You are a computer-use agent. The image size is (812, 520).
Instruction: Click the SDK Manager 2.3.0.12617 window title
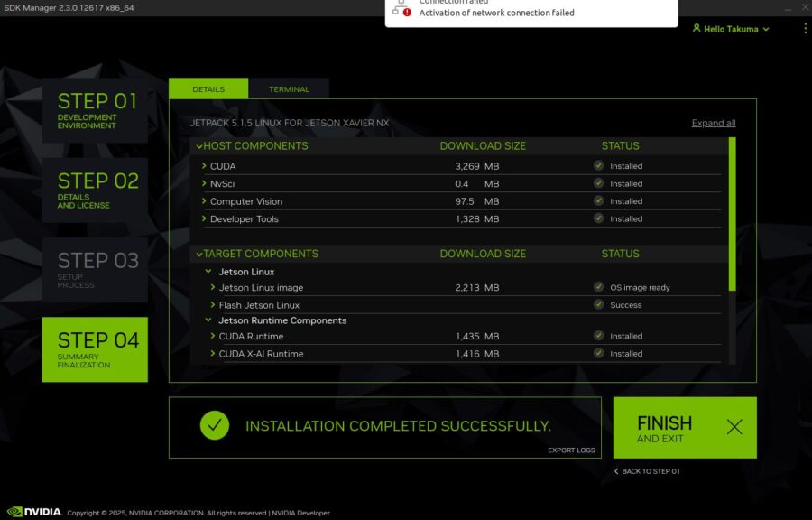tap(69, 8)
